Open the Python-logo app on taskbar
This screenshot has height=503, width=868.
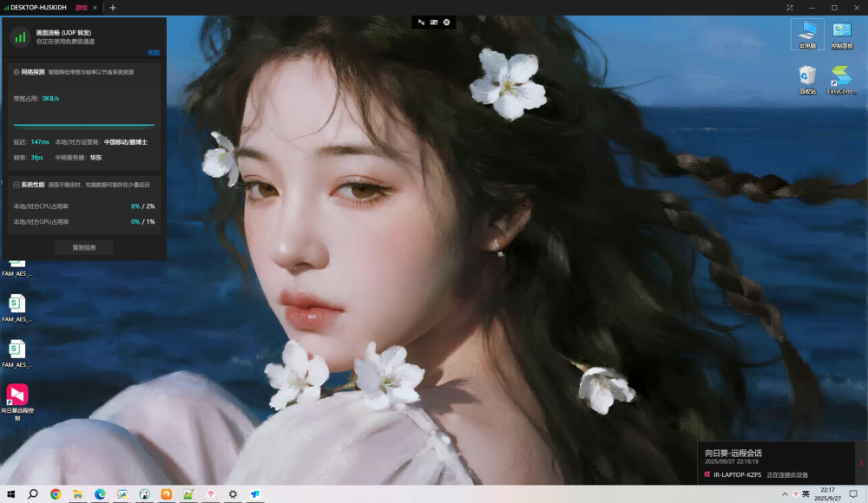click(x=122, y=494)
